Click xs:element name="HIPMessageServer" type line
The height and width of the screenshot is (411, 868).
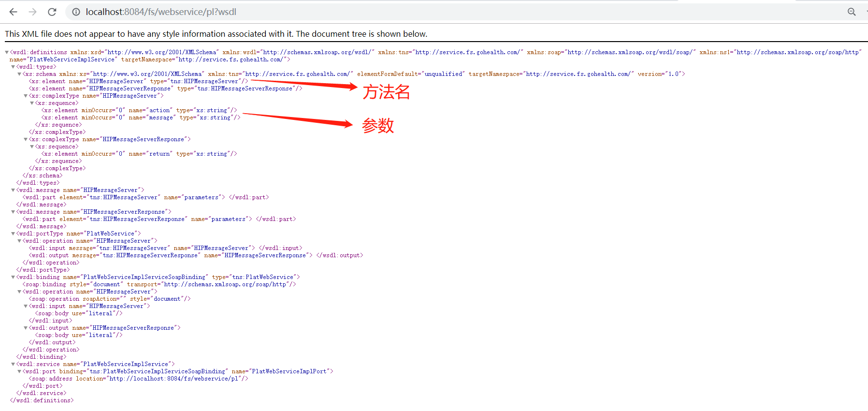tap(138, 81)
